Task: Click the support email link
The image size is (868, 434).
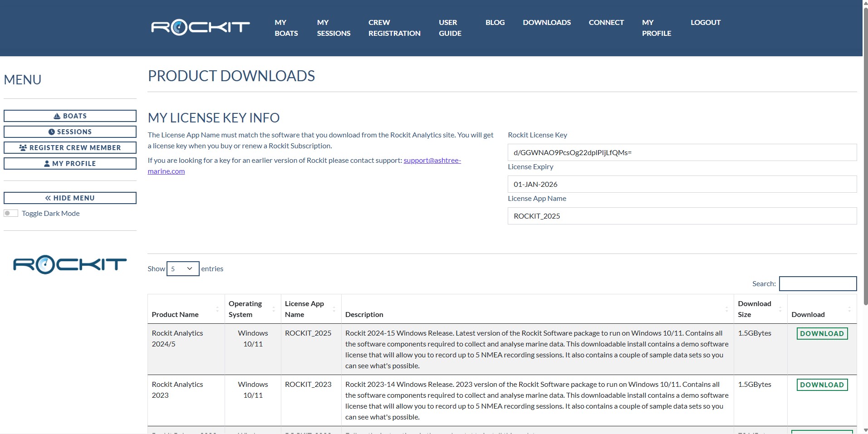Action: point(432,161)
